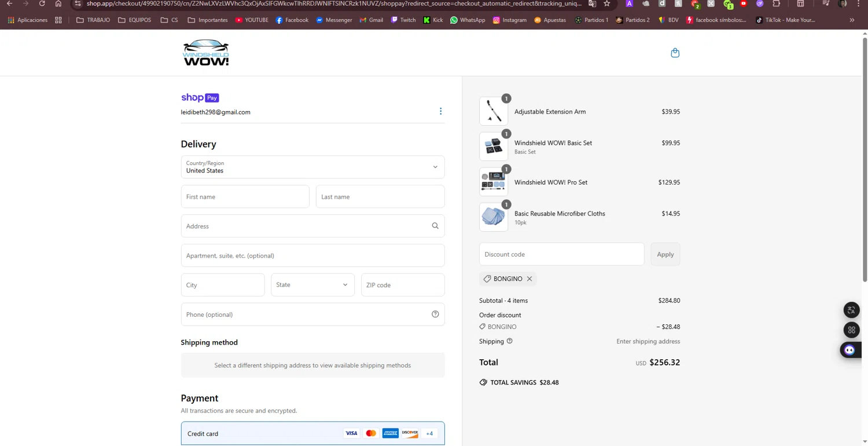
Task: Open the EQUIPOS bookmarks folder
Action: point(134,20)
